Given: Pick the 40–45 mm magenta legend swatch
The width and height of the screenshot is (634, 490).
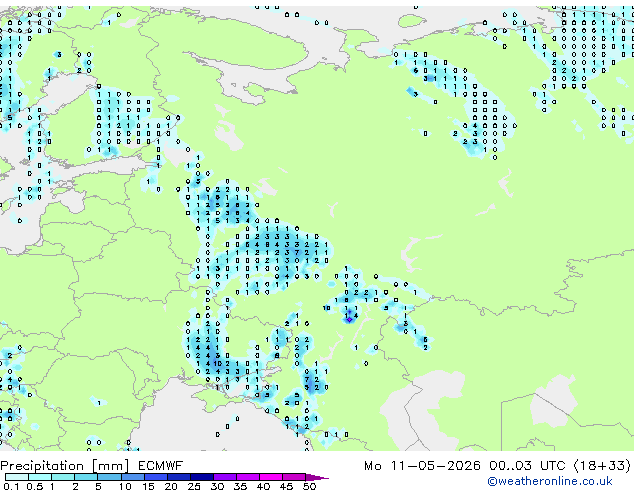Looking at the screenshot, I should (x=271, y=477).
